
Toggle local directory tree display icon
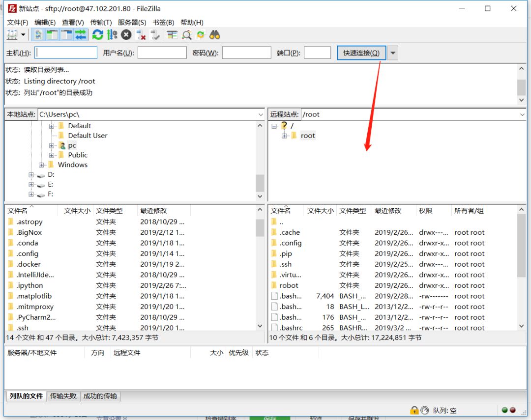[x=52, y=34]
